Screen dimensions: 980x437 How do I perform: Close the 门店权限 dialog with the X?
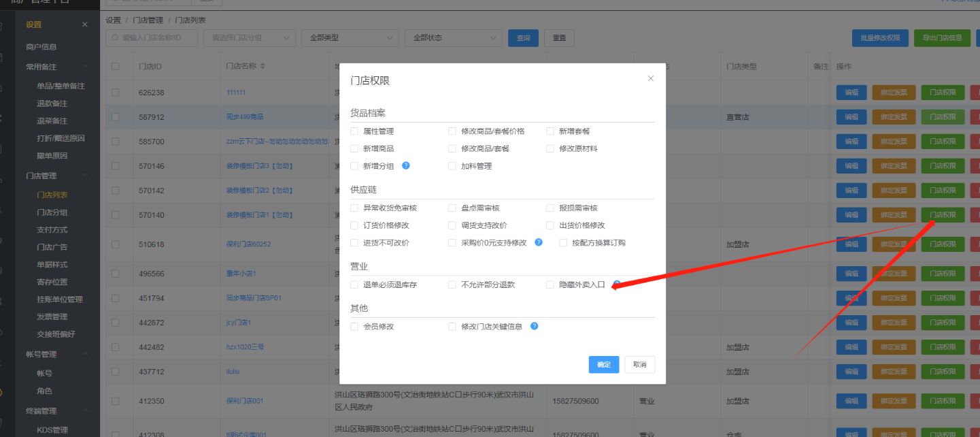pos(650,79)
